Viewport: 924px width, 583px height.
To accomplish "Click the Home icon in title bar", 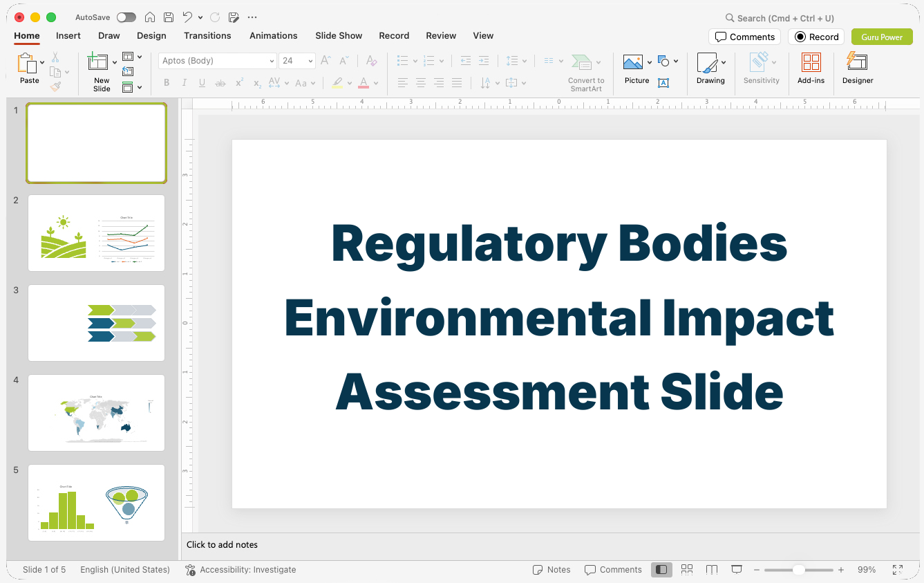I will [150, 17].
